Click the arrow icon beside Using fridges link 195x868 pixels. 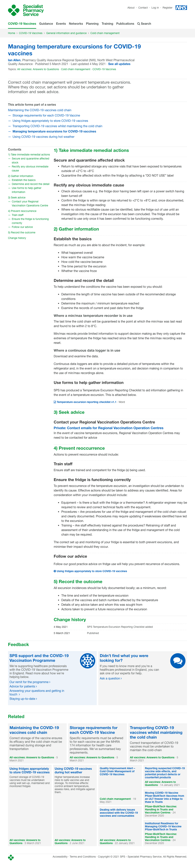tap(55, 571)
